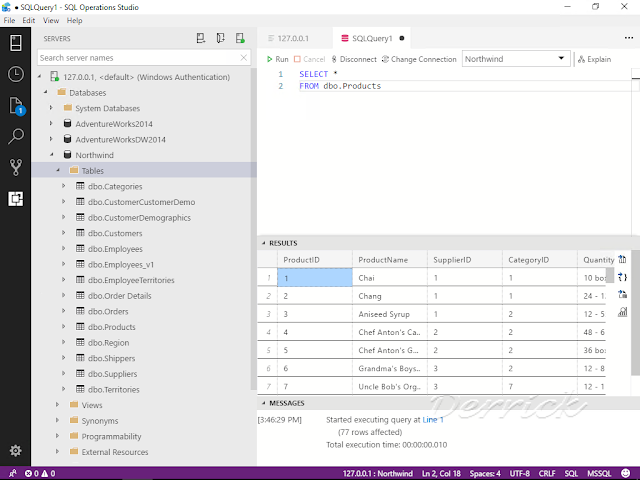640x480 pixels.
Task: Click the ProductName column header
Action: pos(390,260)
